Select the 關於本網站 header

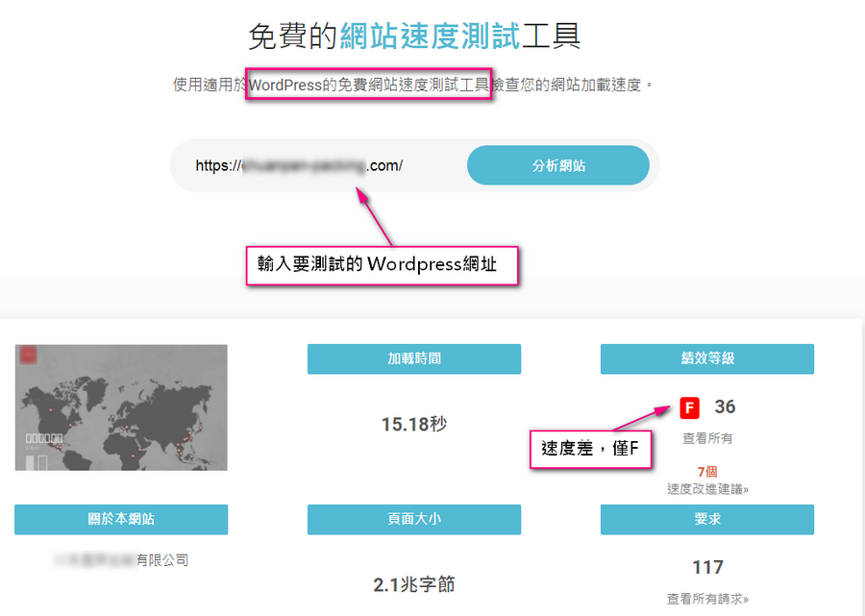coord(121,520)
